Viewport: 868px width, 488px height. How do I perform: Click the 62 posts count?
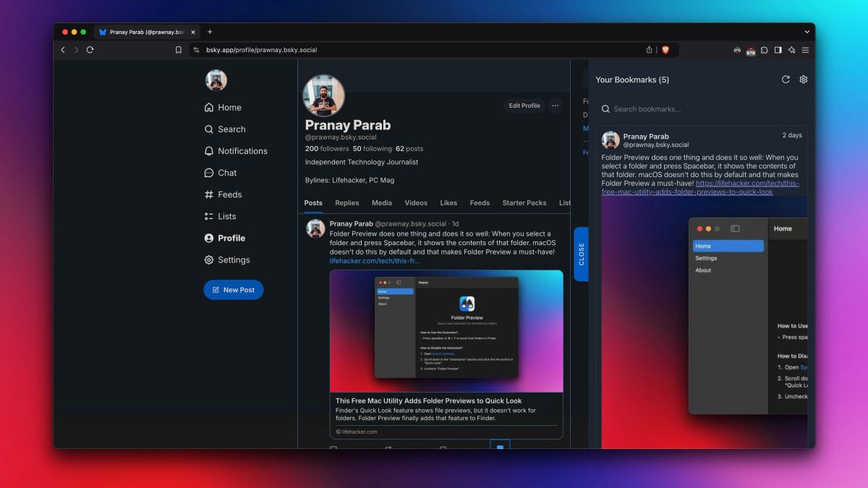(x=409, y=149)
